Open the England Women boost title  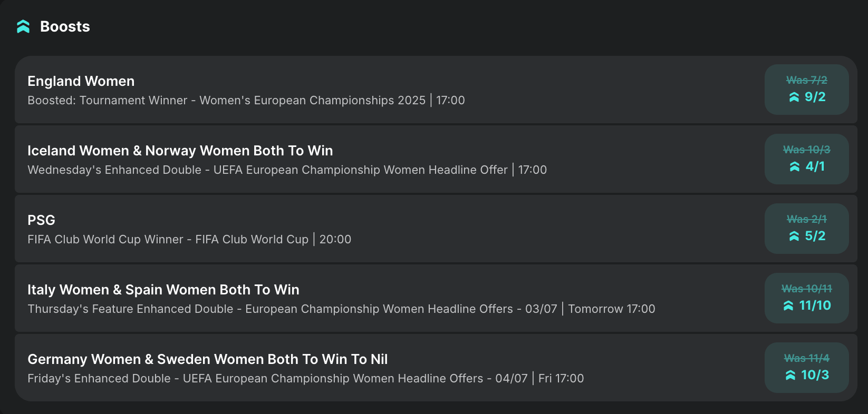(81, 81)
